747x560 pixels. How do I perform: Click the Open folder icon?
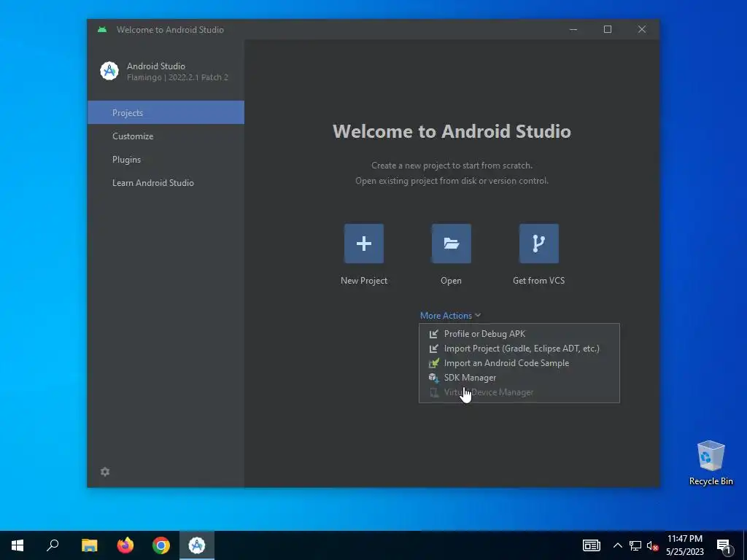451,244
